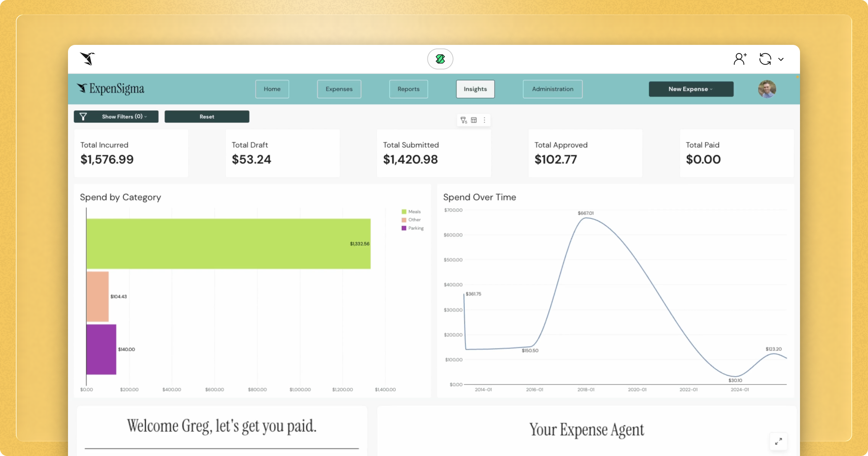Click the refresh data icon

pyautogui.click(x=765, y=59)
